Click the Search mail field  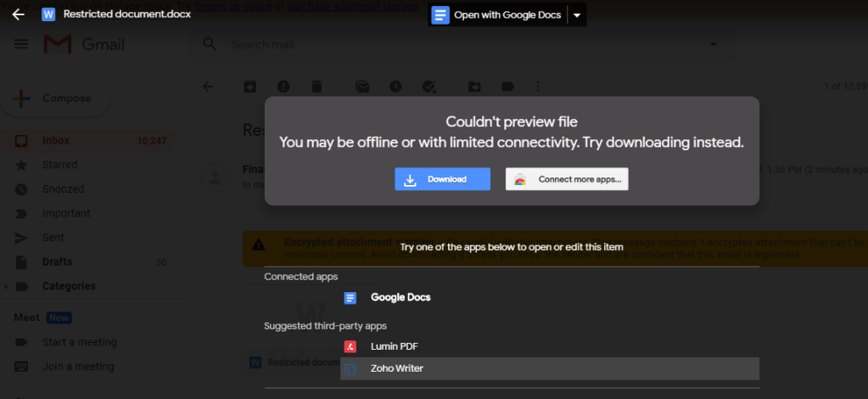(461, 44)
